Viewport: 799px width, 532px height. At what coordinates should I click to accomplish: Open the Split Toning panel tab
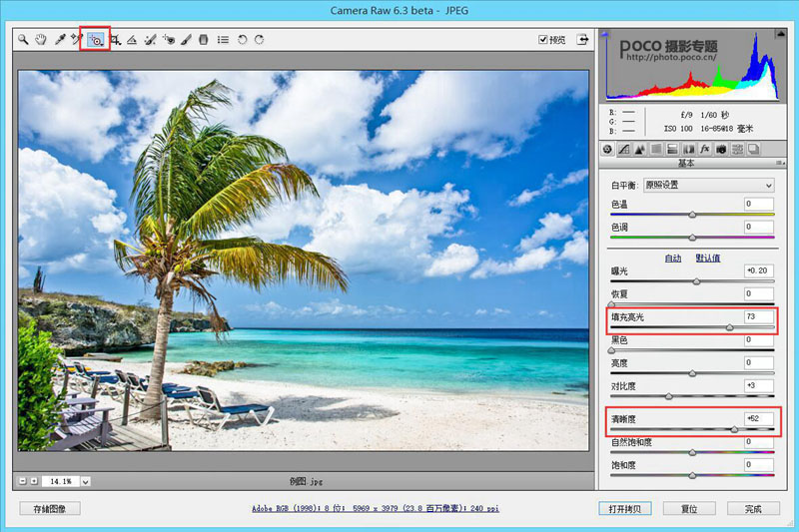click(672, 149)
